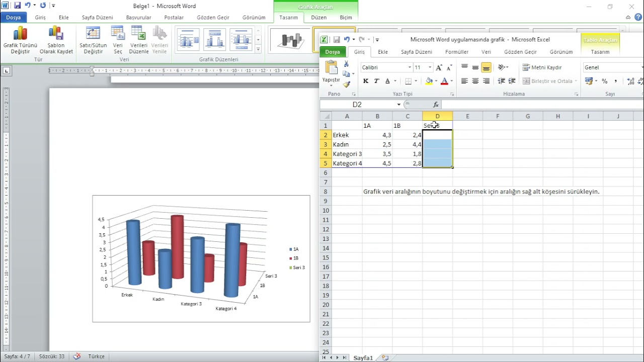Open the Name Box dropdown arrow beside D2
The image size is (644, 362).
399,105
